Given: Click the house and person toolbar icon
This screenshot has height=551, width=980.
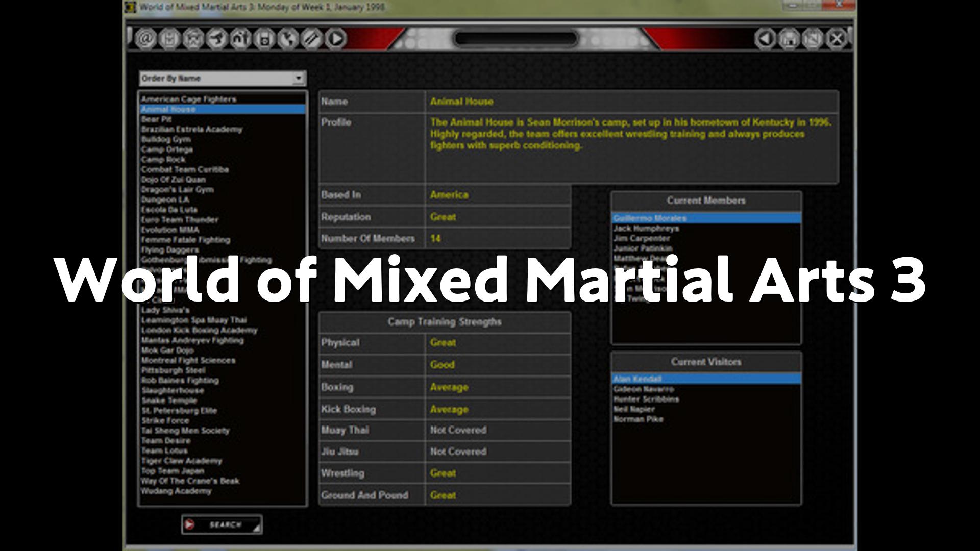Looking at the screenshot, I should tap(241, 39).
